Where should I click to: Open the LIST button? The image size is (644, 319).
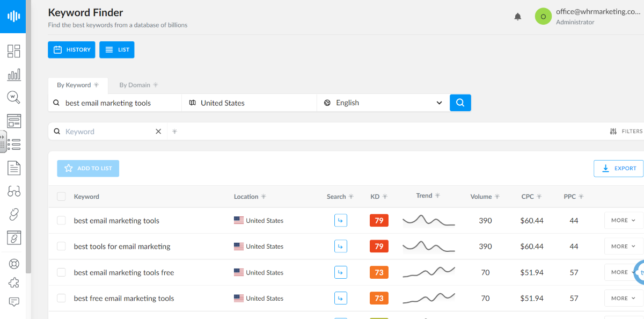(117, 49)
